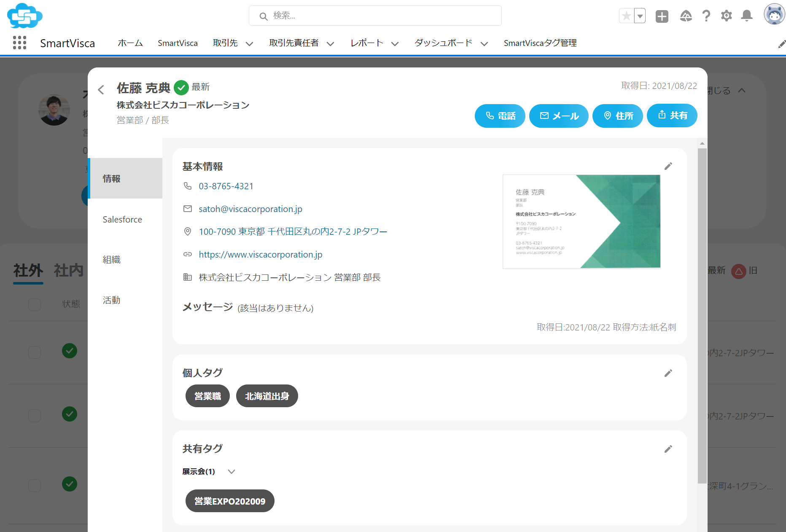Screen dimensions: 786x532
Task: Open the Trailhead guidance icon
Action: tap(686, 16)
